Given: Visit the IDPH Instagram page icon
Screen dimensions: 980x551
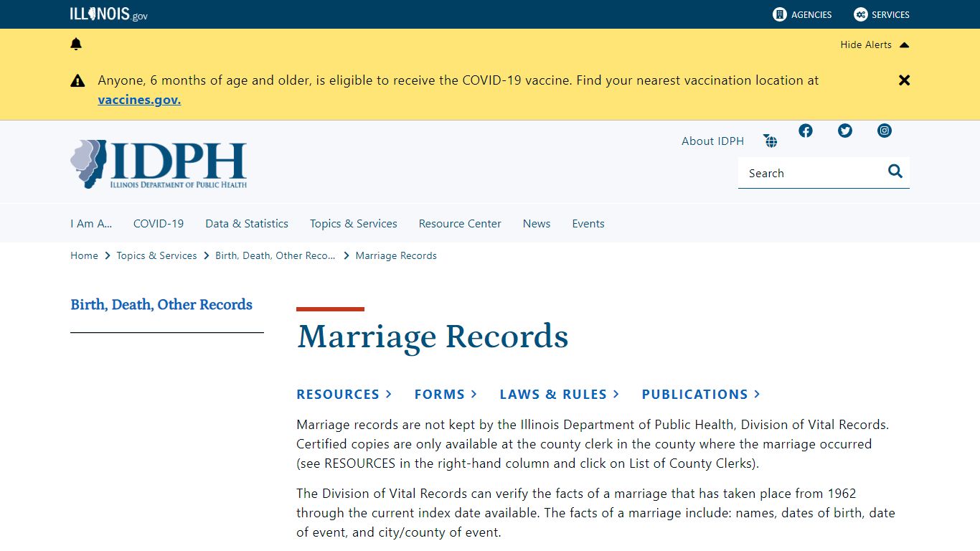Looking at the screenshot, I should (x=885, y=131).
